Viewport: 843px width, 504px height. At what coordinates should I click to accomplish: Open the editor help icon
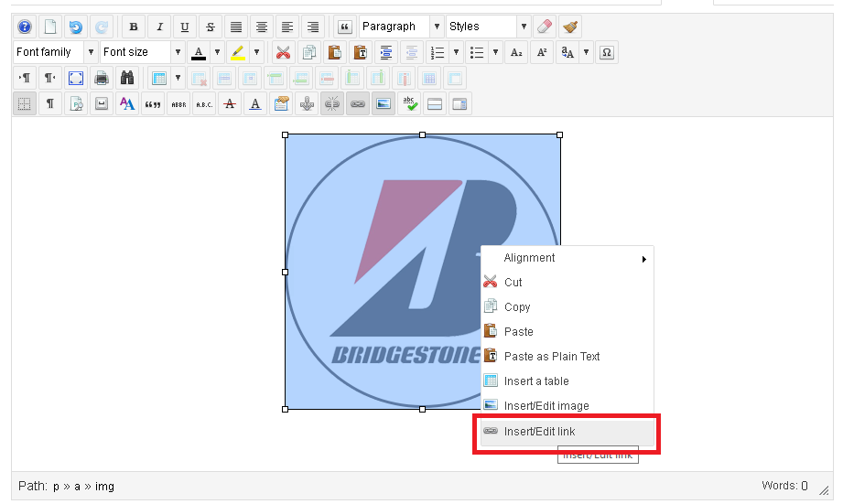click(25, 27)
